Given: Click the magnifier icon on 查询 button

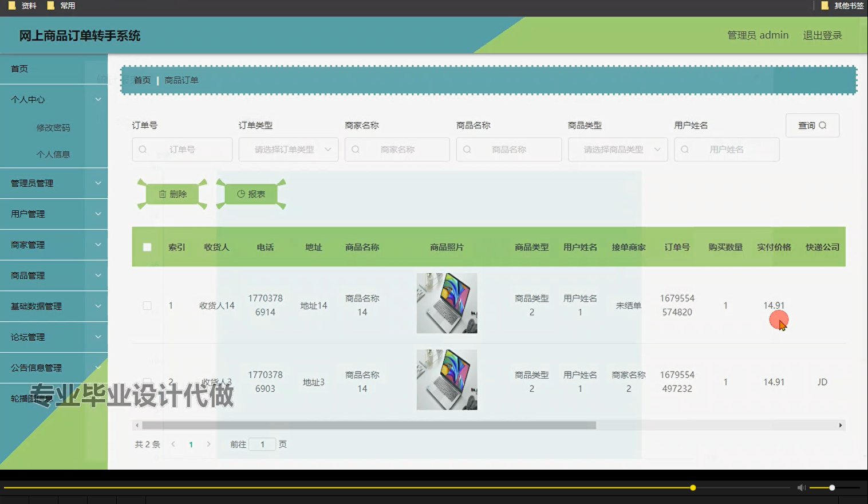Looking at the screenshot, I should 823,125.
